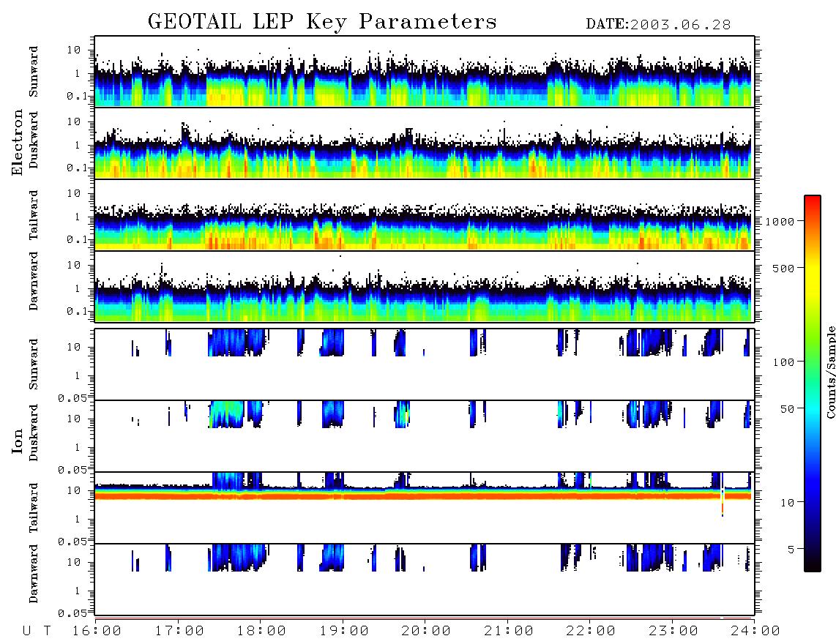Image resolution: width=836 pixels, height=644 pixels.
Task: Select the Electron 'Duskward' panel label
Action: coord(34,140)
